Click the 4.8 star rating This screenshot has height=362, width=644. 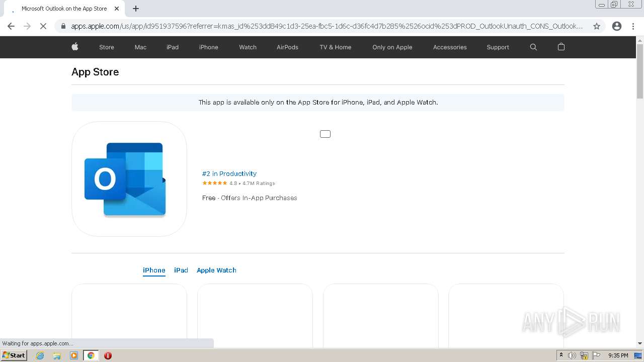click(x=238, y=184)
